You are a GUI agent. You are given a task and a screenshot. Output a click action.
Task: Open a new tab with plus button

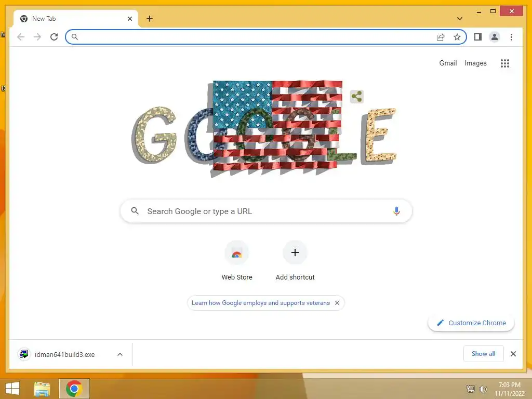[150, 19]
